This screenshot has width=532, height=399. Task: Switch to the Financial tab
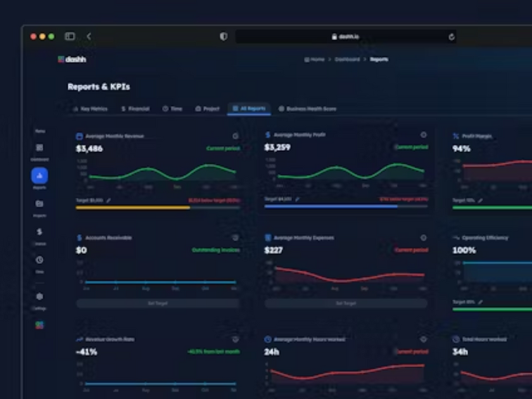[x=135, y=108]
